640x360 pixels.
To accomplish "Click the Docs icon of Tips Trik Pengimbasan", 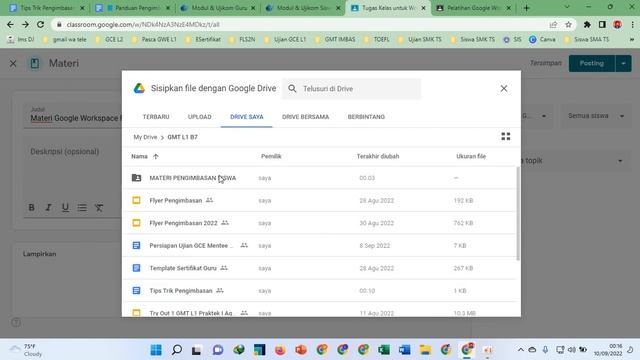I will click(136, 291).
